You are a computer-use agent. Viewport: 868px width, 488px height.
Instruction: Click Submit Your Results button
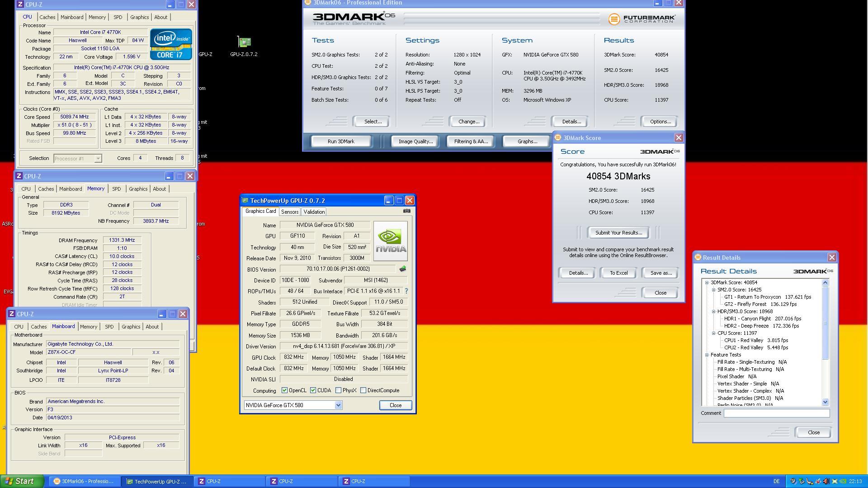(x=618, y=233)
